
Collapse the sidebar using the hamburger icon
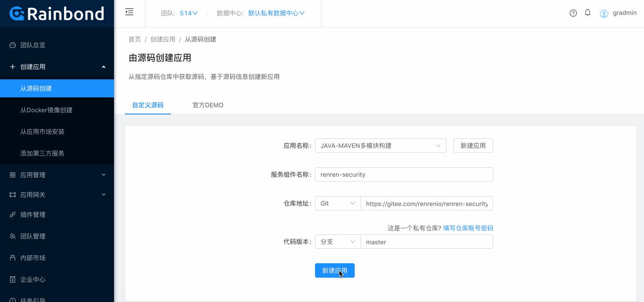[x=129, y=12]
